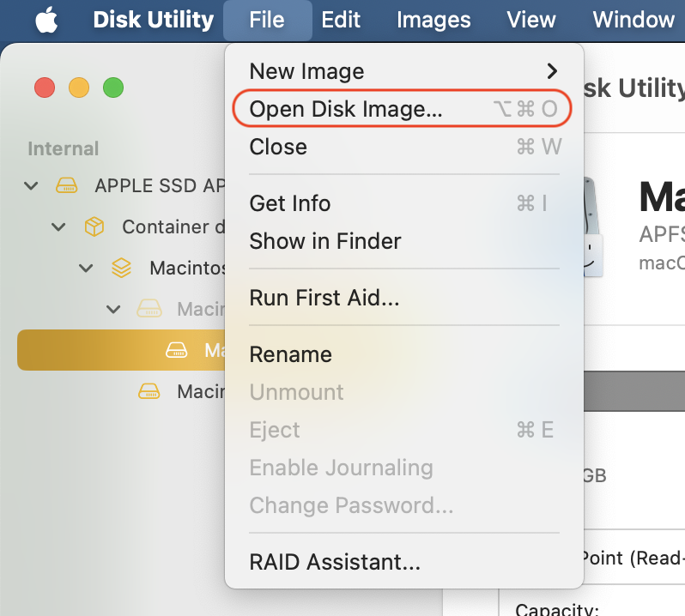
Task: Click the greyed-out Macintosh volume disk icon
Action: click(x=149, y=309)
